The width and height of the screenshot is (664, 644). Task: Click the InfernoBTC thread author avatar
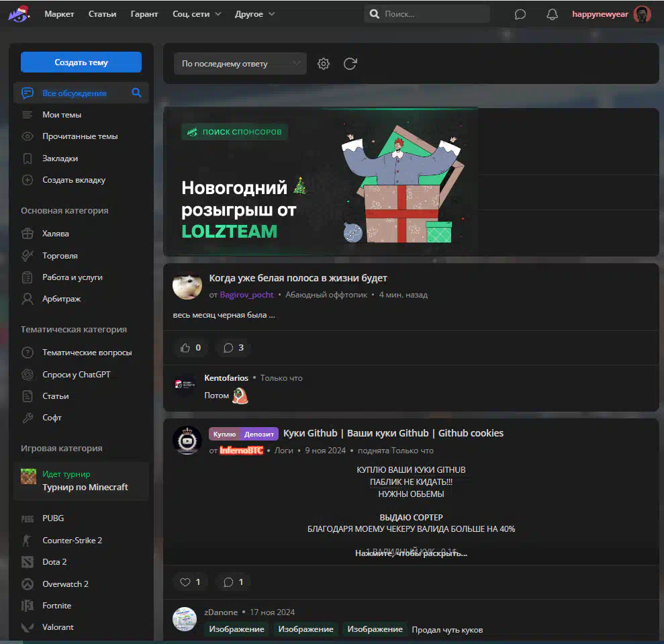(187, 441)
